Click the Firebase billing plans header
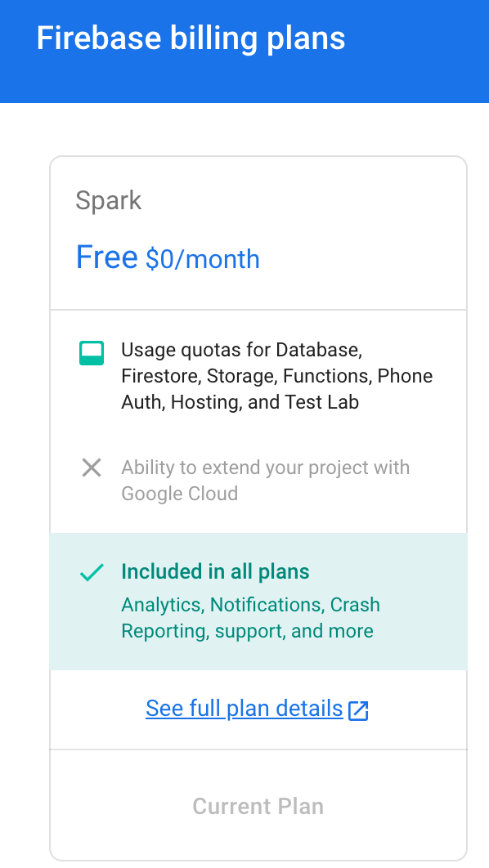The image size is (489, 868). pyautogui.click(x=190, y=38)
